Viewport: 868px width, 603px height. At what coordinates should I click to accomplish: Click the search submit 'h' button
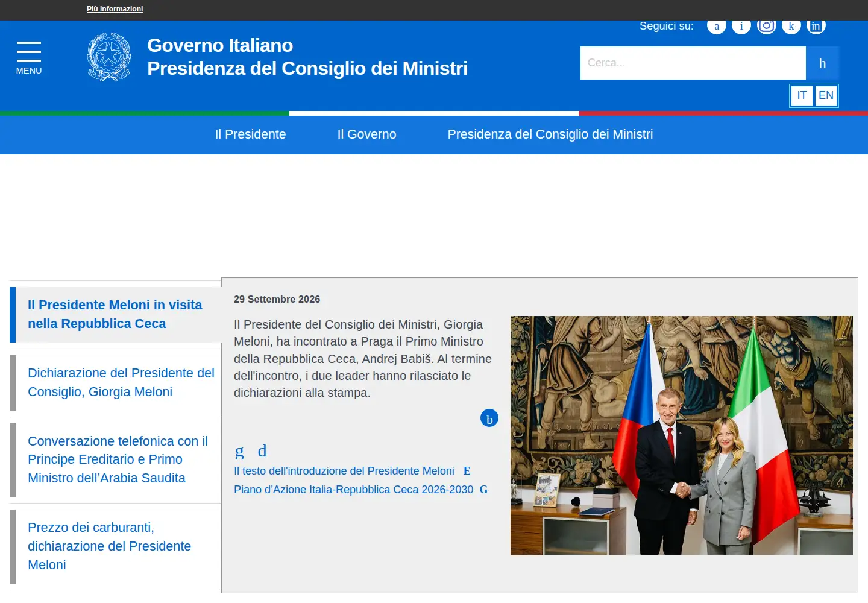(822, 63)
